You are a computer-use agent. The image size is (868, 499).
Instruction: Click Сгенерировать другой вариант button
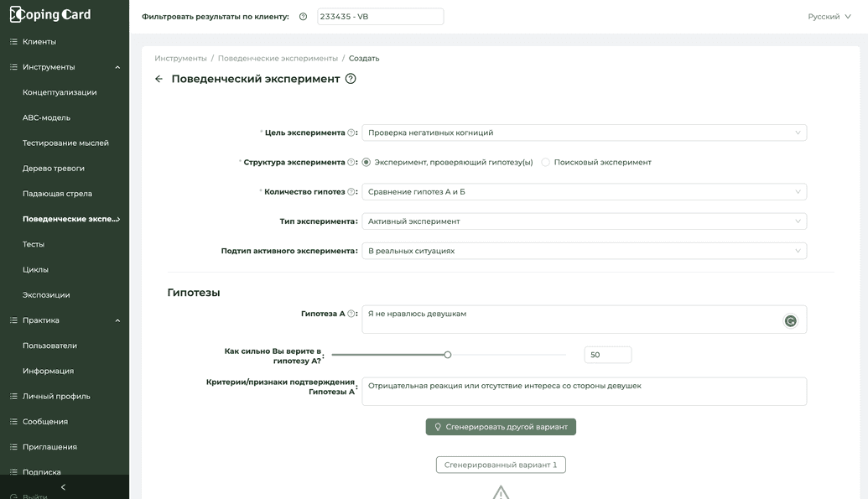[501, 427]
